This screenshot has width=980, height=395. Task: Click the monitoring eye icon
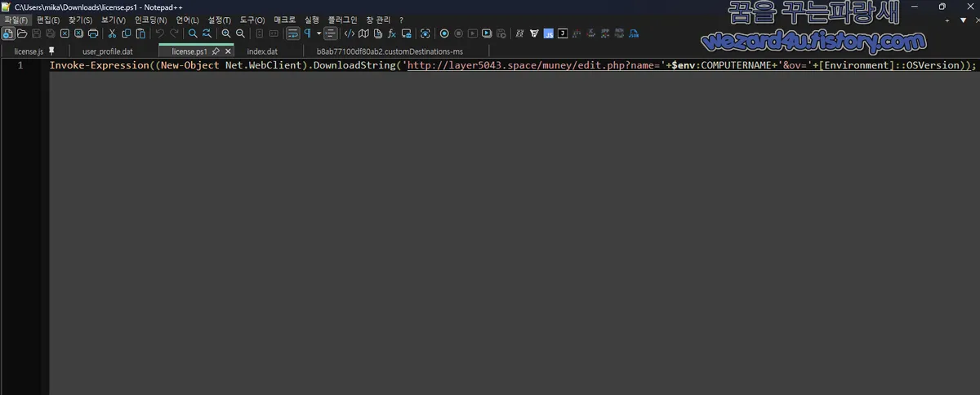[x=425, y=33]
